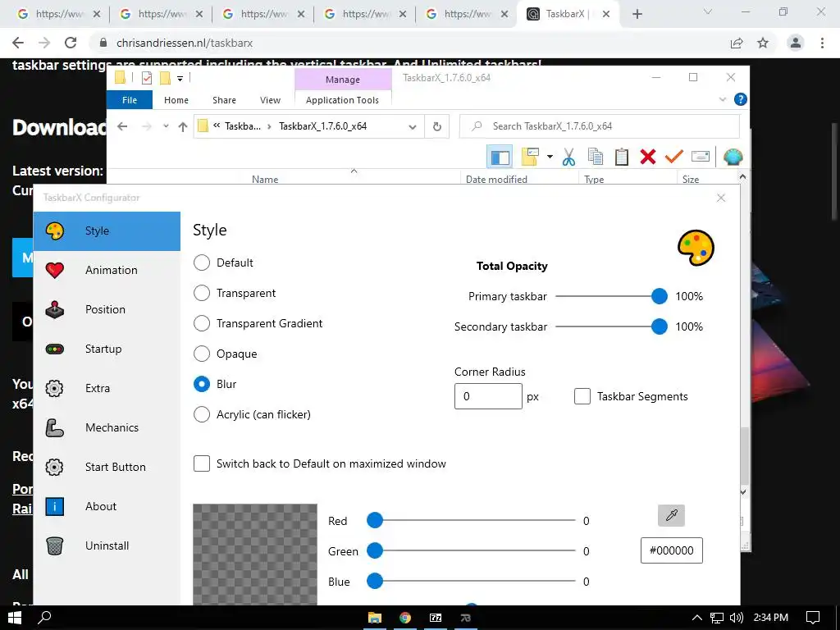The width and height of the screenshot is (840, 630).
Task: Adjust the Secondary taskbar opacity slider
Action: pos(610,326)
